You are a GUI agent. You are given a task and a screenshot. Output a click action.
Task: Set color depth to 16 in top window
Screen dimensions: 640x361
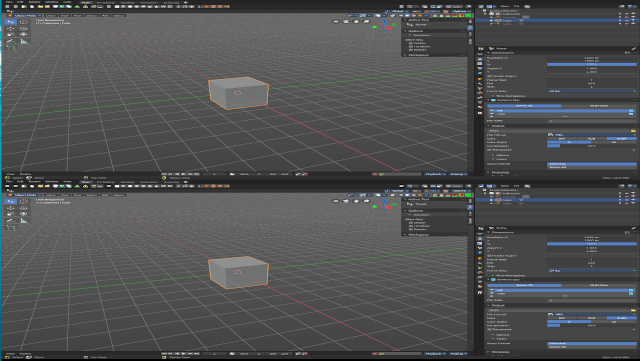[614, 142]
